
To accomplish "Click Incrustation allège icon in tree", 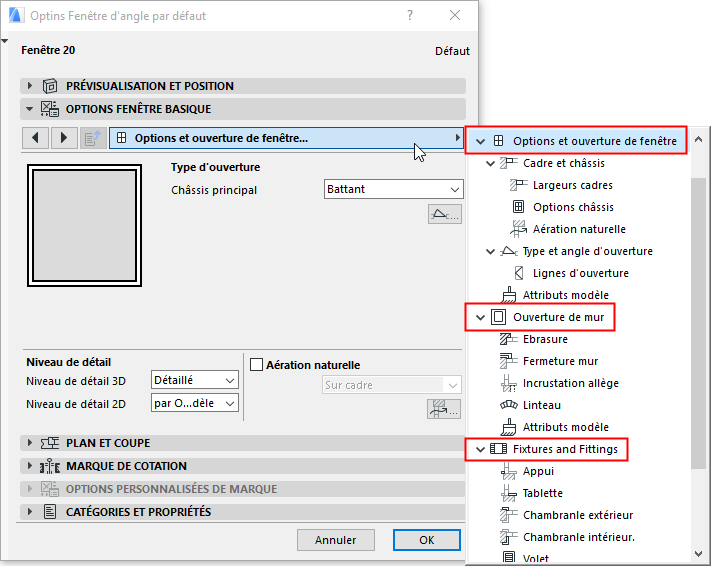I will click(x=508, y=383).
